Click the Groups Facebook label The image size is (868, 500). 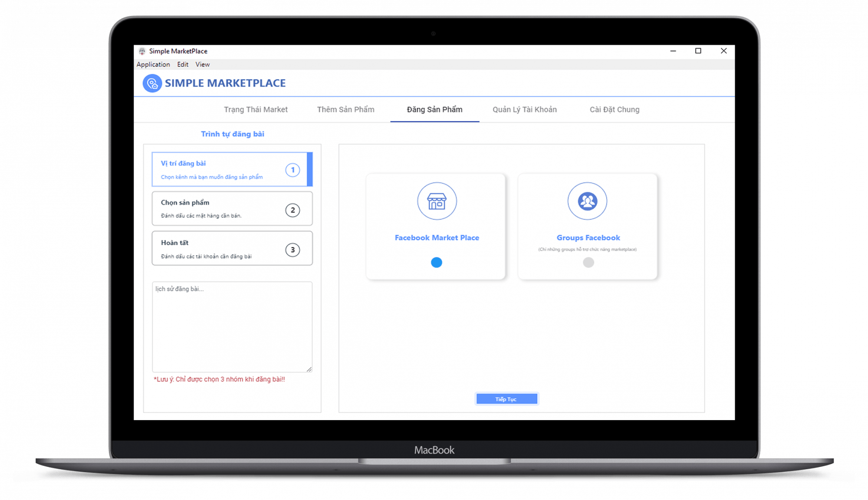tap(588, 238)
